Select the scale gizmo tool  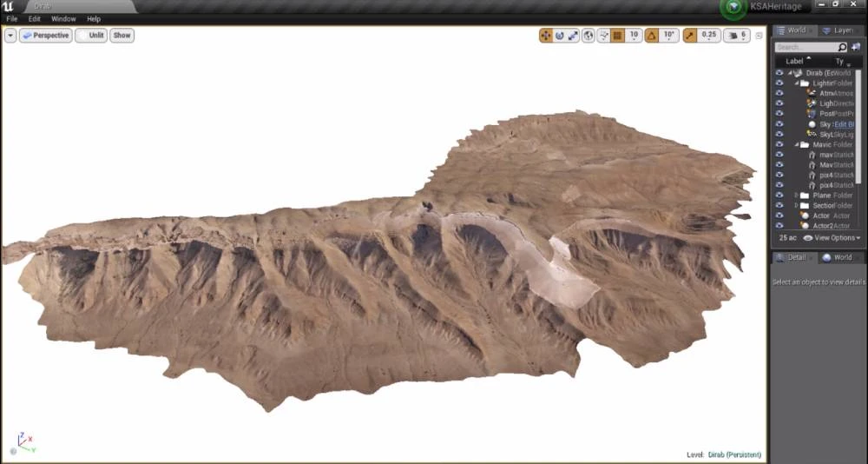[574, 36]
